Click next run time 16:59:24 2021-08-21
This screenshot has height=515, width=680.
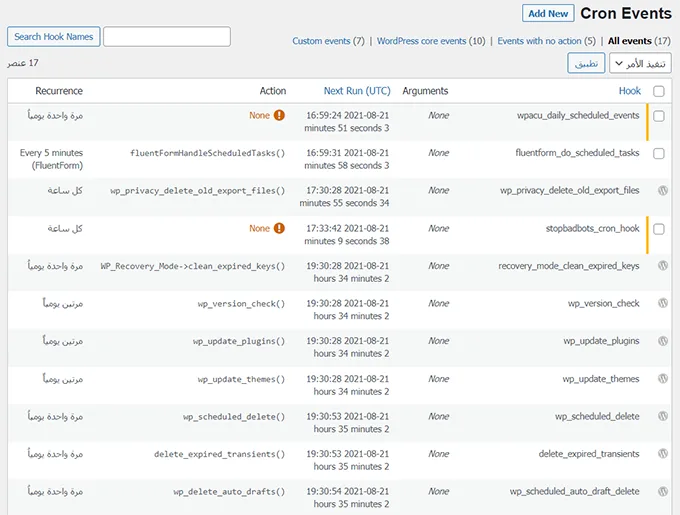(x=347, y=115)
